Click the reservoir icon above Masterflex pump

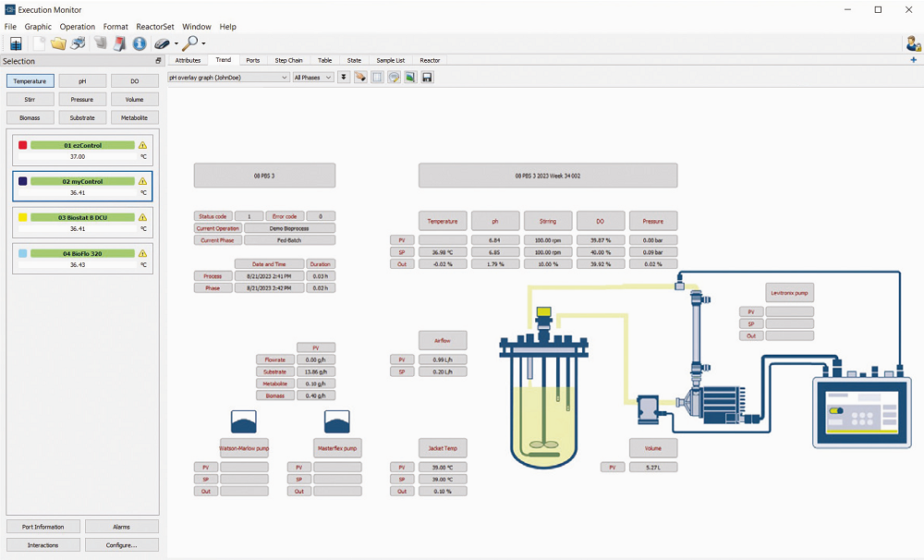point(337,422)
